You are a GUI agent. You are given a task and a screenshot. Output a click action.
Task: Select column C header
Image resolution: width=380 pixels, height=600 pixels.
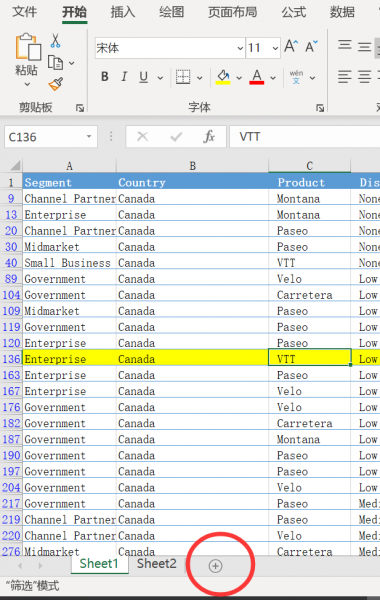[x=310, y=166]
